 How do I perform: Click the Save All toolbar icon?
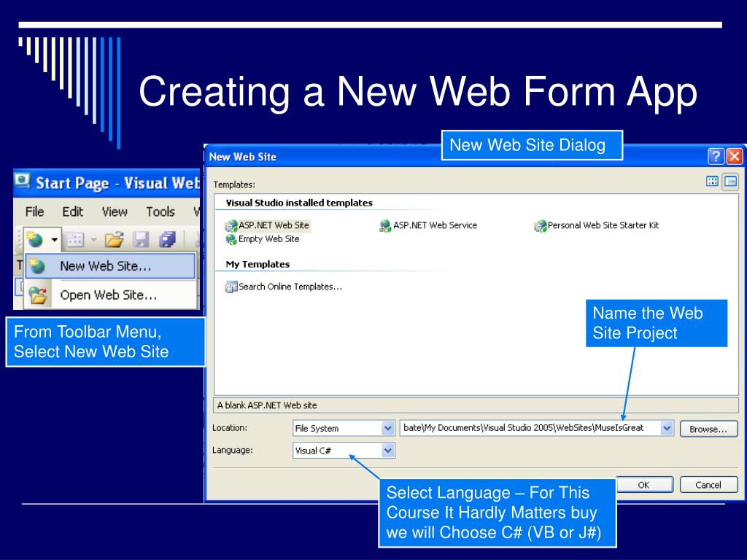[167, 239]
